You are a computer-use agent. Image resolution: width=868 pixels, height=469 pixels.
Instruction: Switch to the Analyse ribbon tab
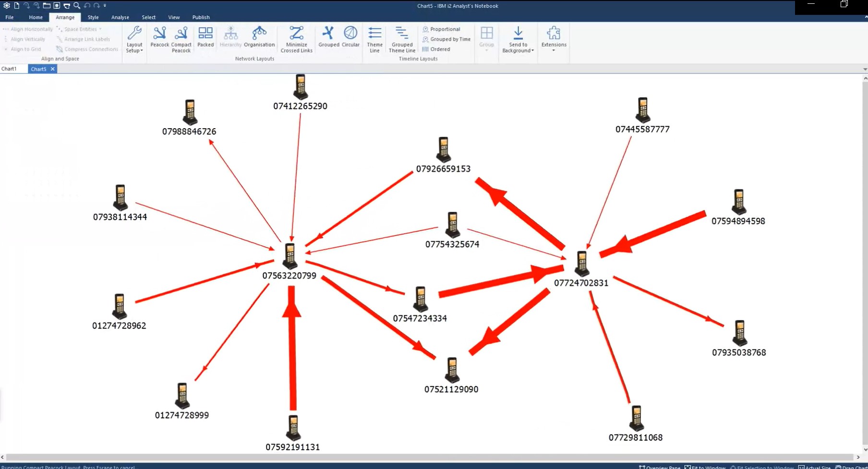[x=120, y=17]
